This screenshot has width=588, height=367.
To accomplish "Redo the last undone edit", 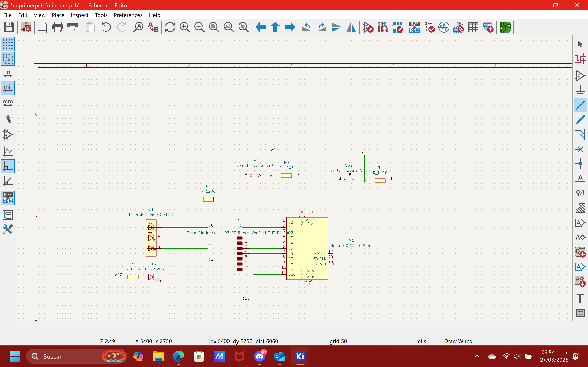I will tap(121, 27).
